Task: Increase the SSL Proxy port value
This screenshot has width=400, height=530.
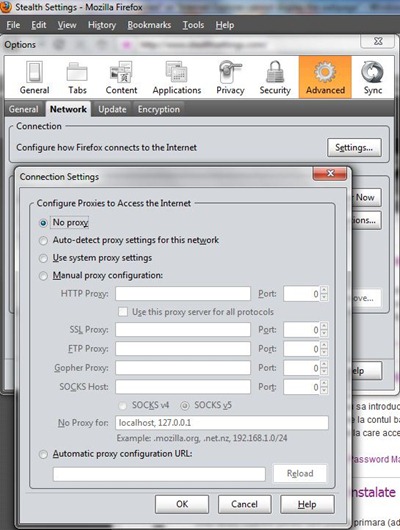Action: [x=324, y=326]
